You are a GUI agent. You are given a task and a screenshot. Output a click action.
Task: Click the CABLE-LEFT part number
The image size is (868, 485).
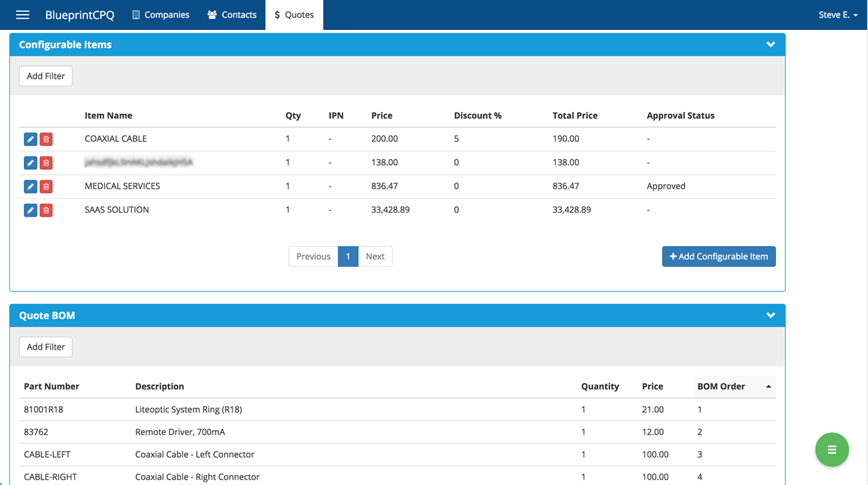(x=47, y=454)
